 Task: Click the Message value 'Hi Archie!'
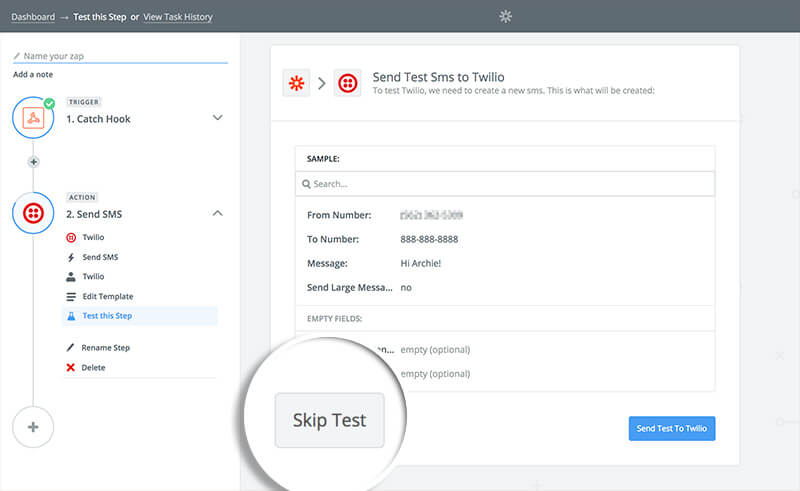420,263
